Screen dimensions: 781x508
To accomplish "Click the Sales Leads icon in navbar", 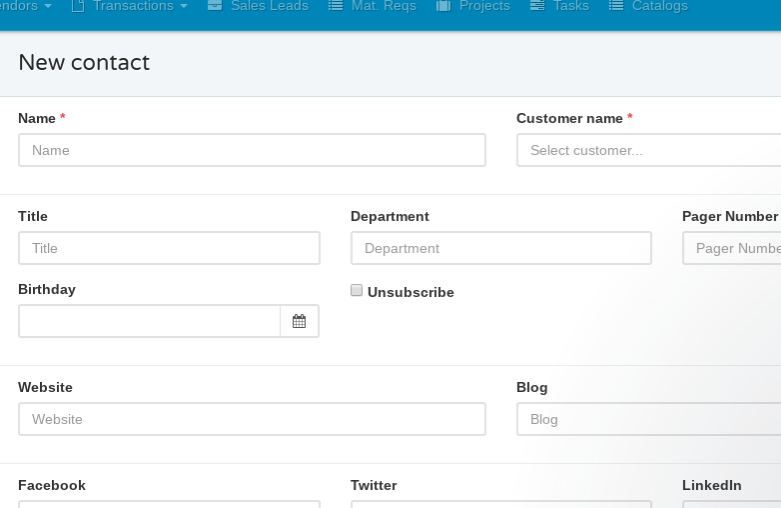I will [215, 6].
